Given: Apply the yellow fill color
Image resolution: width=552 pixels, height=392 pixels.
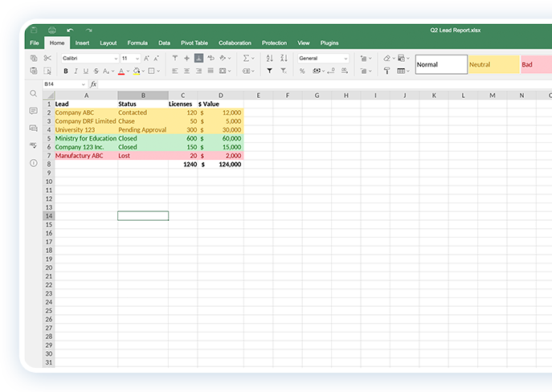Looking at the screenshot, I should point(137,71).
